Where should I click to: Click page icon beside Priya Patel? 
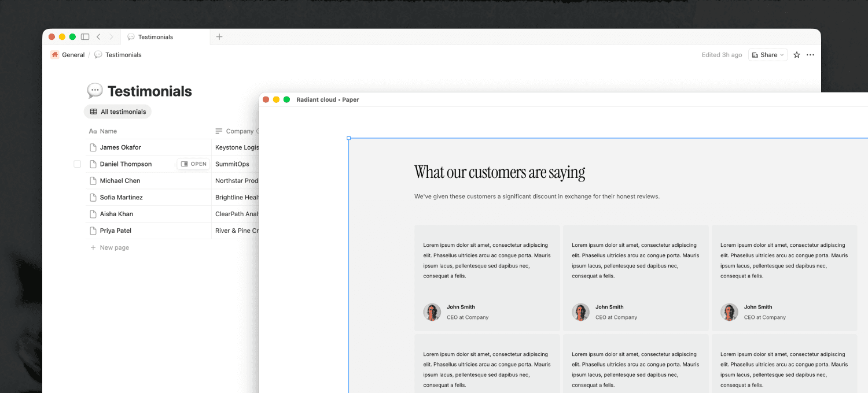(x=93, y=231)
